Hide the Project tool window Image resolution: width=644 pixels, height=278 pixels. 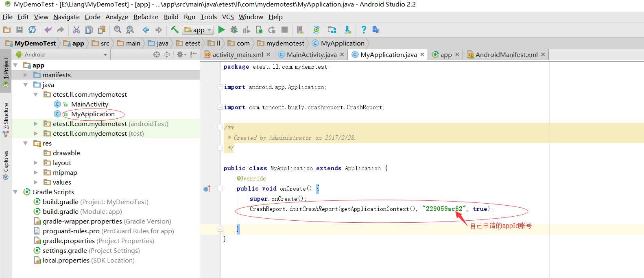194,54
